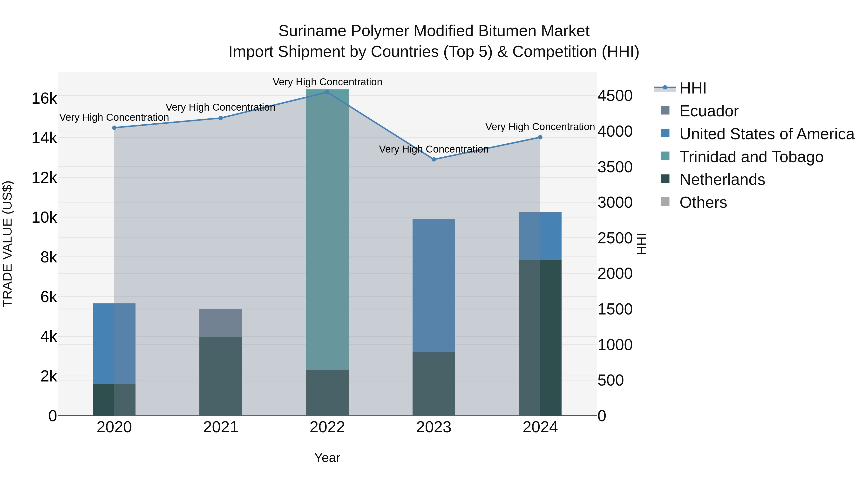Click the 2024 x-axis label
The width and height of the screenshot is (868, 488).
[540, 427]
